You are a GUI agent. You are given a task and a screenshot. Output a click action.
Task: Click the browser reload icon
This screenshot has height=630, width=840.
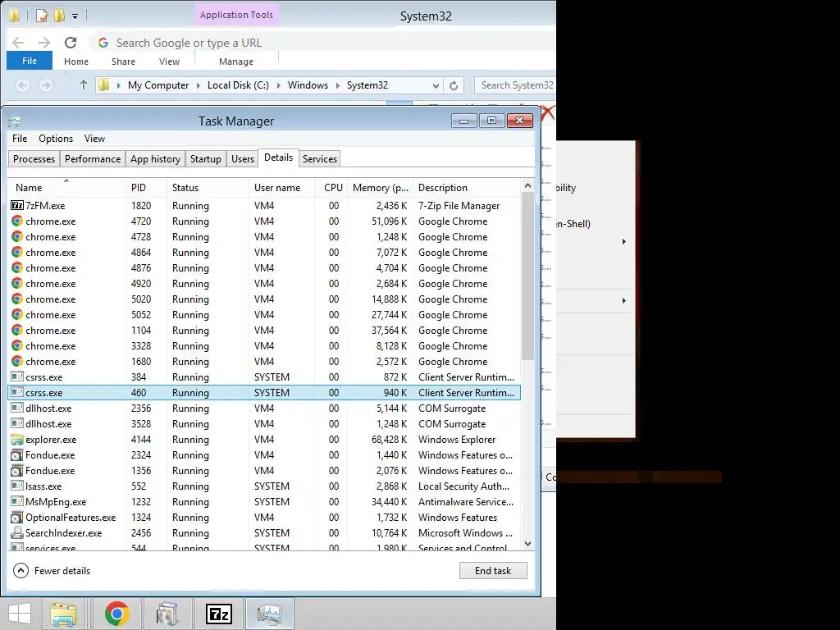pos(71,43)
